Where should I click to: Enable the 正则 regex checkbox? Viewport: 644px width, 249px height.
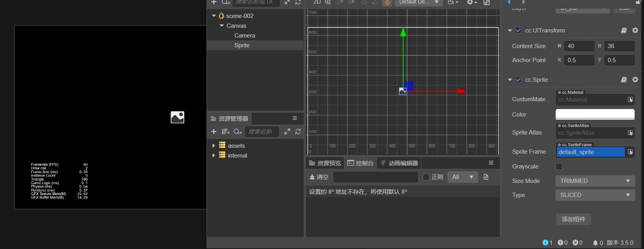click(426, 177)
